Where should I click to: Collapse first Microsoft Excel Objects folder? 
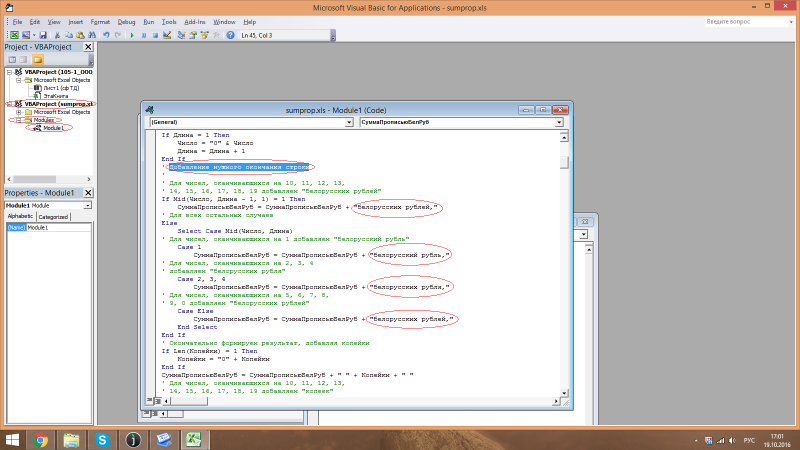tap(18, 80)
